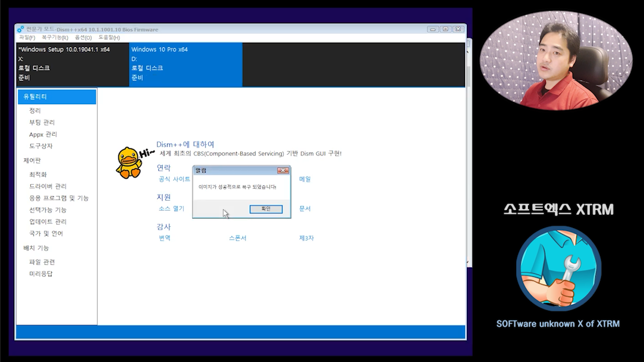Follow the 스폰서 link

click(x=237, y=238)
